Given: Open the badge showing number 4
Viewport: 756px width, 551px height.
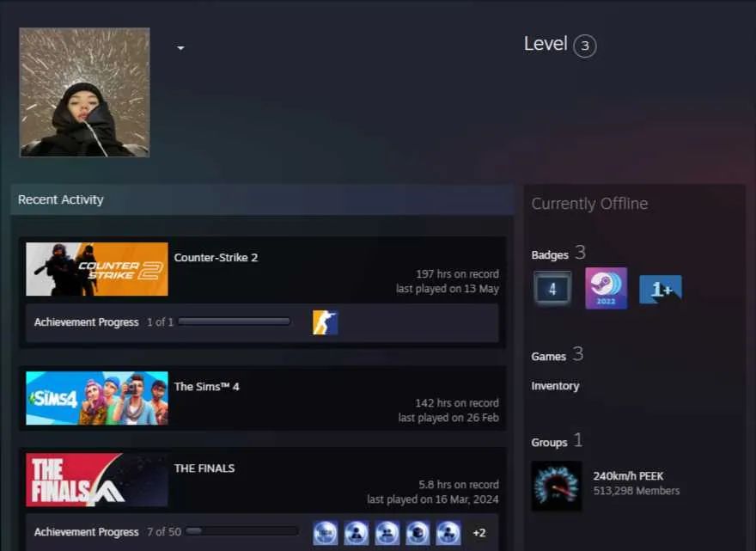Looking at the screenshot, I should (x=552, y=289).
